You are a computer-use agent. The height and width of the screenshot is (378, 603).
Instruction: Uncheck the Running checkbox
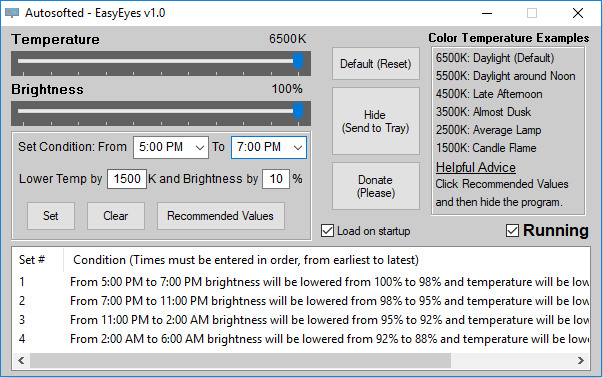tap(512, 231)
